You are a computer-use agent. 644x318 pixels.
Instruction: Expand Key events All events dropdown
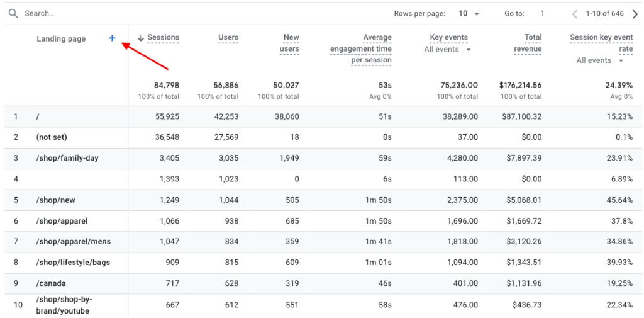point(448,49)
